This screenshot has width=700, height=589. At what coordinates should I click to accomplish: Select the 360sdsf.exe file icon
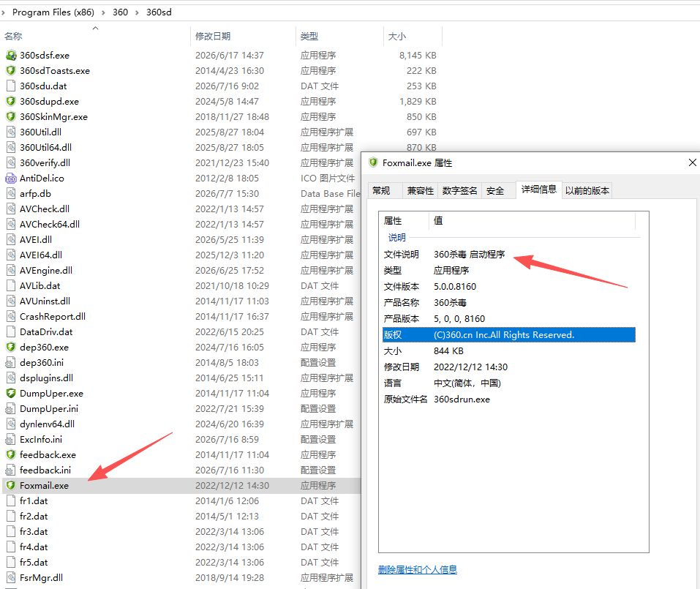point(11,56)
